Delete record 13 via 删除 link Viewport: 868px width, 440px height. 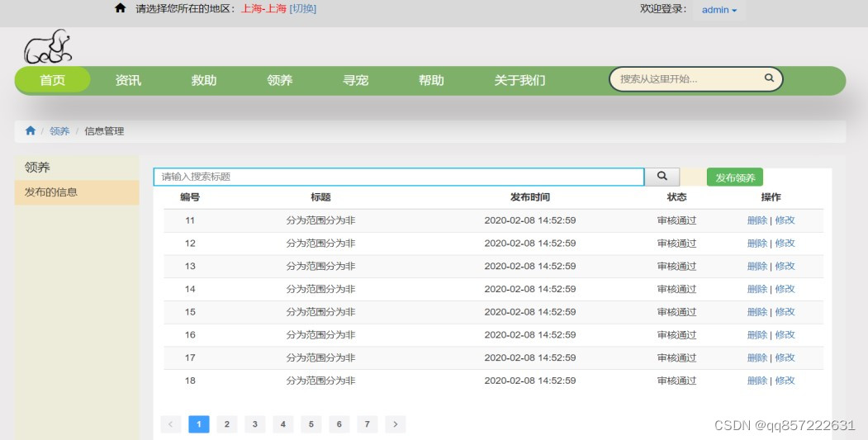[757, 266]
